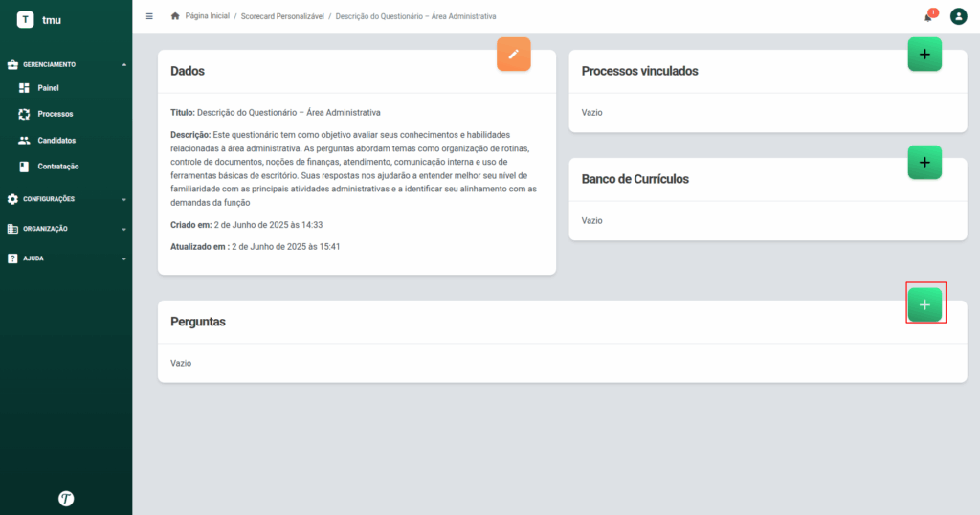Open the notifications bell
This screenshot has width=980, height=515.
point(928,17)
